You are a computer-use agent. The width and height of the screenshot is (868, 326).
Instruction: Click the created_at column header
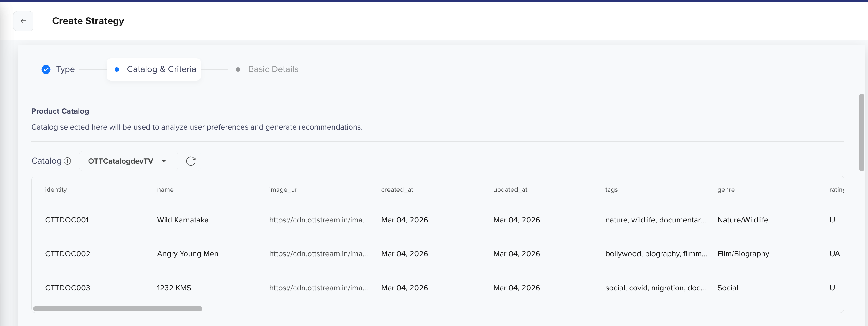(397, 190)
